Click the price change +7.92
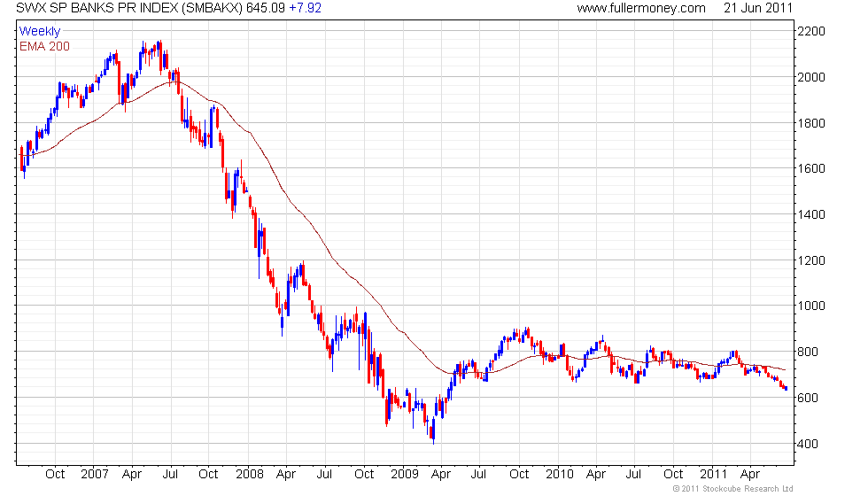This screenshot has height=496, width=868. click(x=305, y=8)
